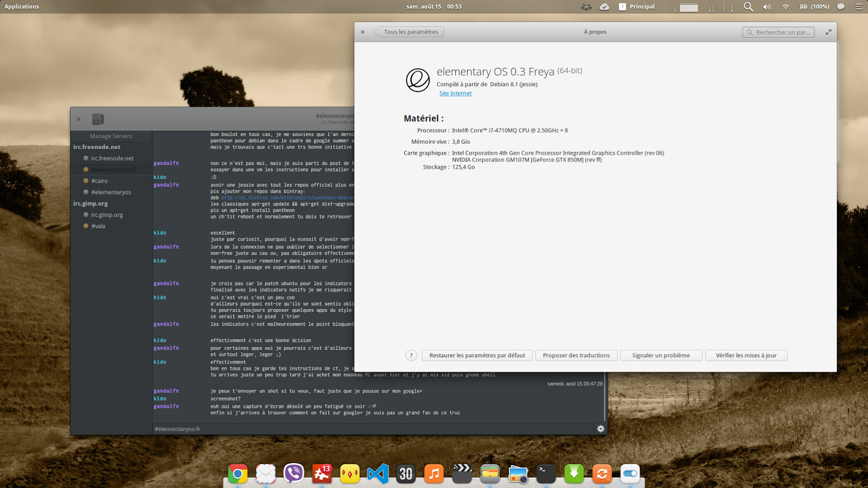The image size is (868, 488).
Task: Open Viber from the dock
Action: point(294,474)
